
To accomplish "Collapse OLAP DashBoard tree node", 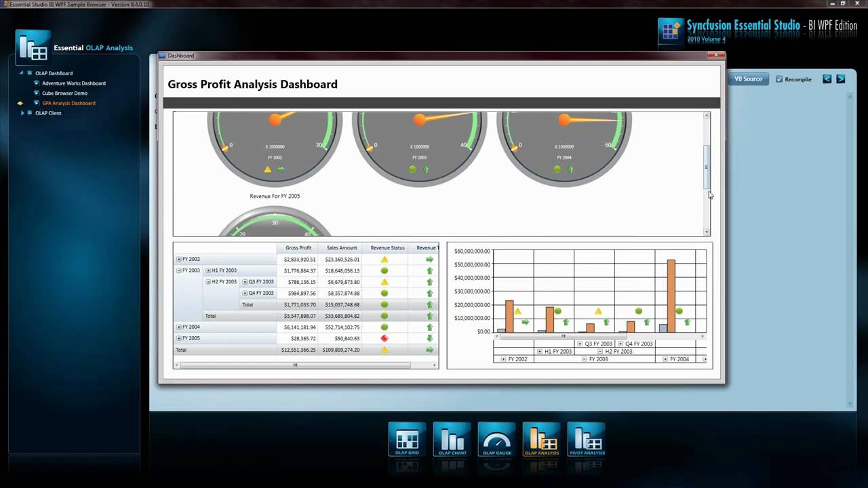I will coord(21,73).
